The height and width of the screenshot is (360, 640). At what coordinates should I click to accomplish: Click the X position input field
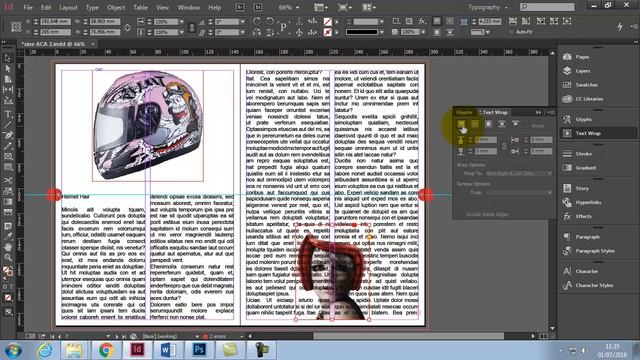click(56, 21)
